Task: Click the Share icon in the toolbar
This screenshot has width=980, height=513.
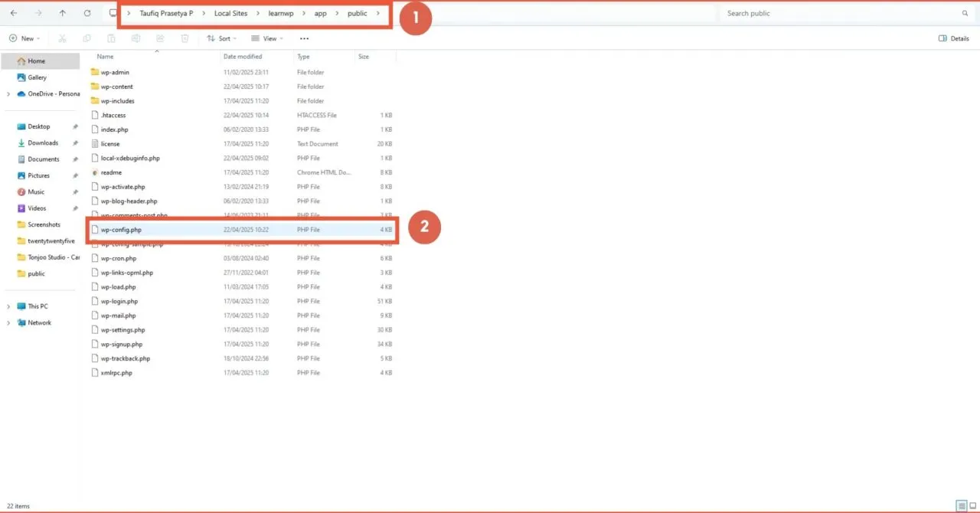Action: coord(160,38)
